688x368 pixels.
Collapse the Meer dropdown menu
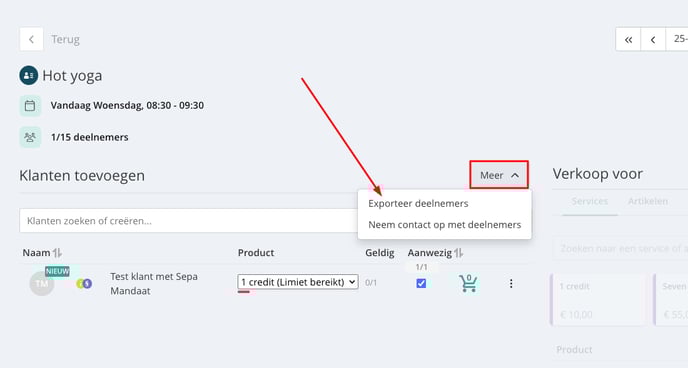tap(499, 175)
